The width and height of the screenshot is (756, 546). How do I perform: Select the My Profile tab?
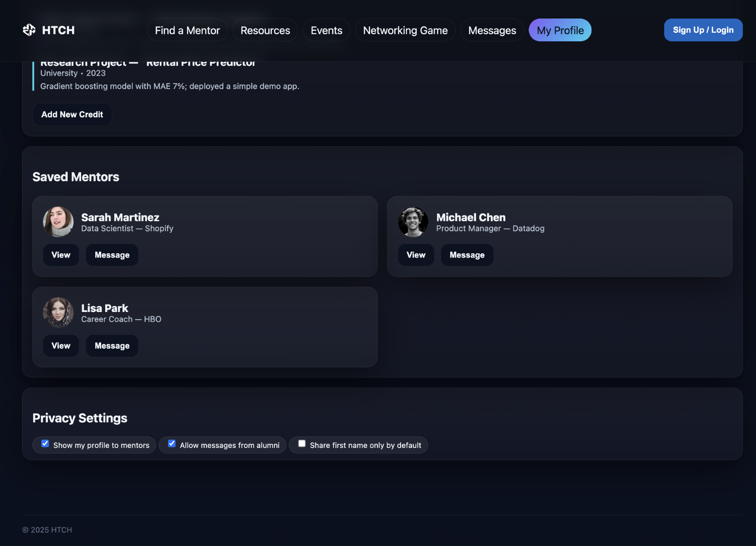tap(560, 30)
